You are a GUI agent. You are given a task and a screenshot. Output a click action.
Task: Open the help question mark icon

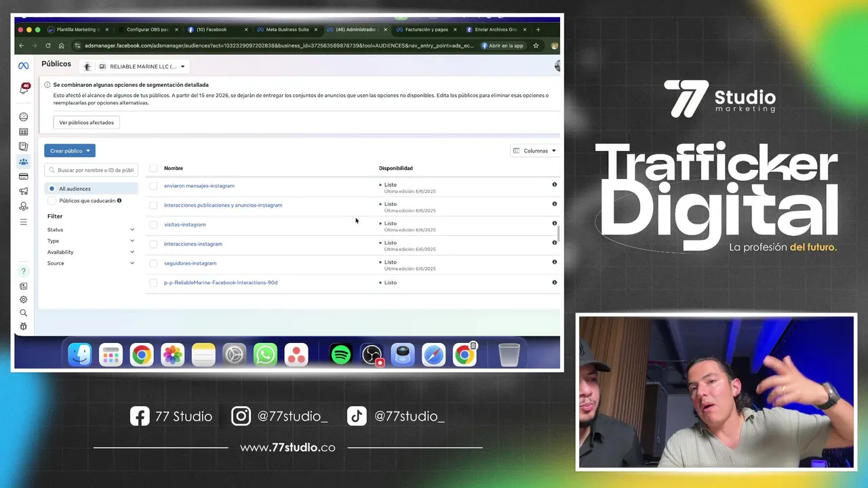pyautogui.click(x=23, y=271)
